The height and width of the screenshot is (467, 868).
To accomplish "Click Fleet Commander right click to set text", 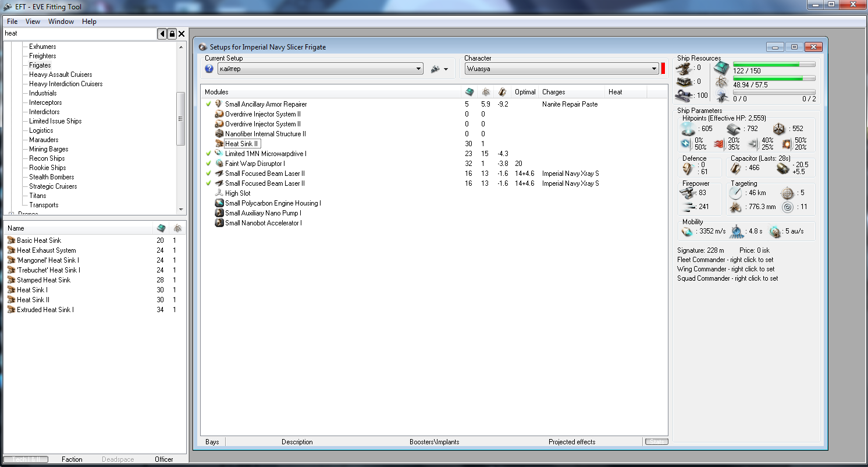I will point(725,260).
